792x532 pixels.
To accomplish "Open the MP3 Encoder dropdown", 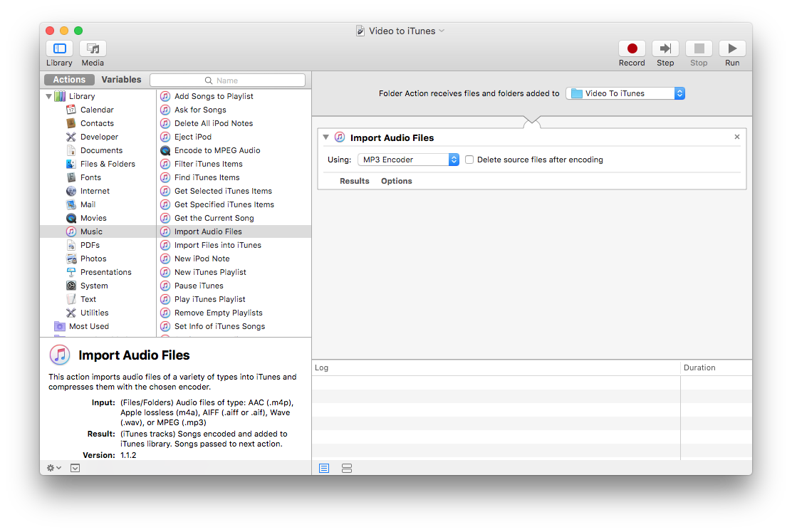I will [x=408, y=160].
